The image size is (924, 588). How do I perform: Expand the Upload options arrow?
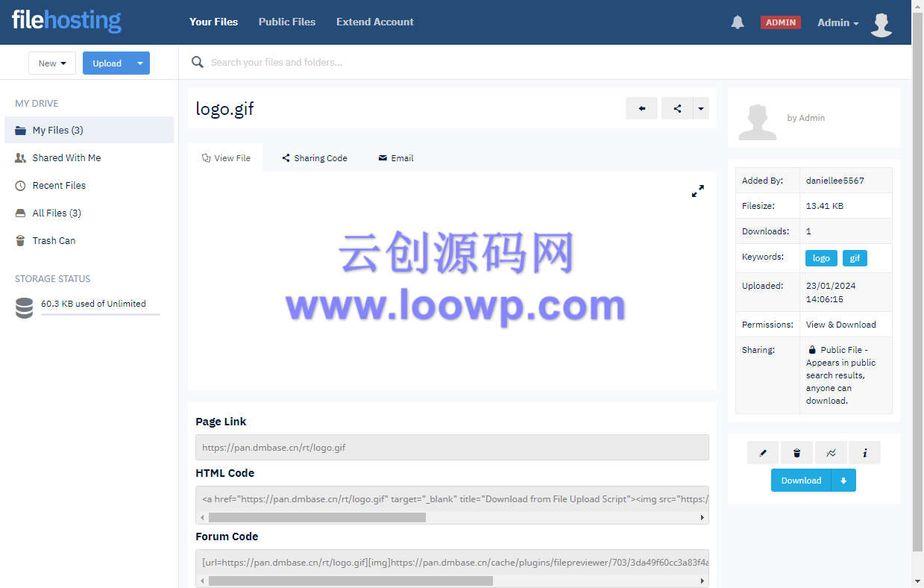140,63
